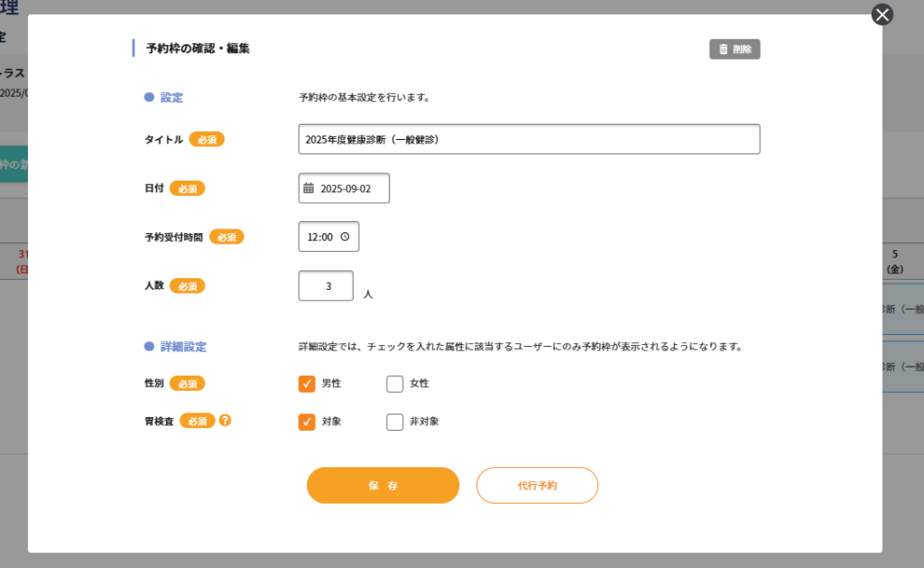Enable the 女性 checkbox

tap(394, 384)
